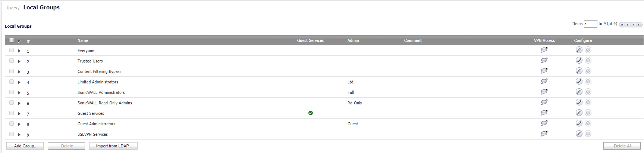Expand the SSLVPN Services group row
Viewport: 644px width, 153px height.
(19, 135)
